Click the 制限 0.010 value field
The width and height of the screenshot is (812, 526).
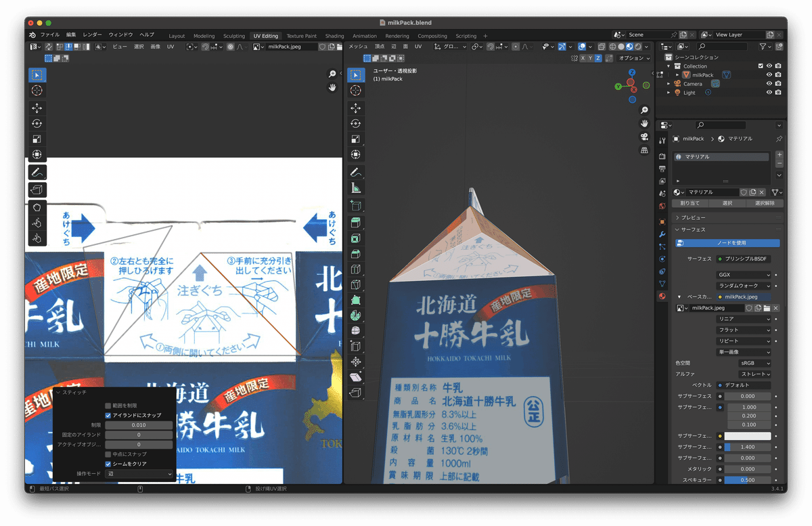(x=139, y=425)
